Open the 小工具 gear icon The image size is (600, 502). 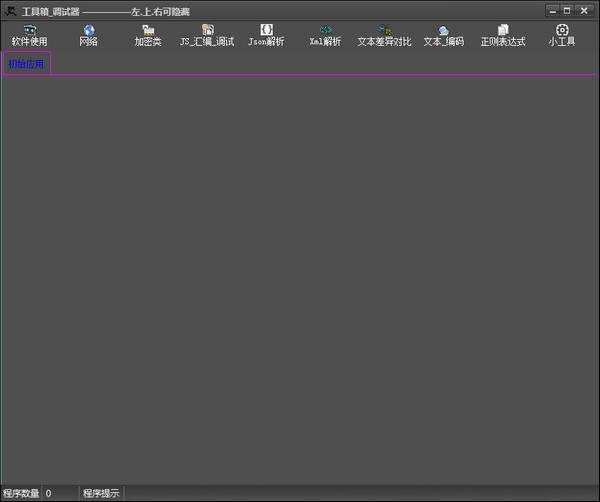(x=561, y=31)
